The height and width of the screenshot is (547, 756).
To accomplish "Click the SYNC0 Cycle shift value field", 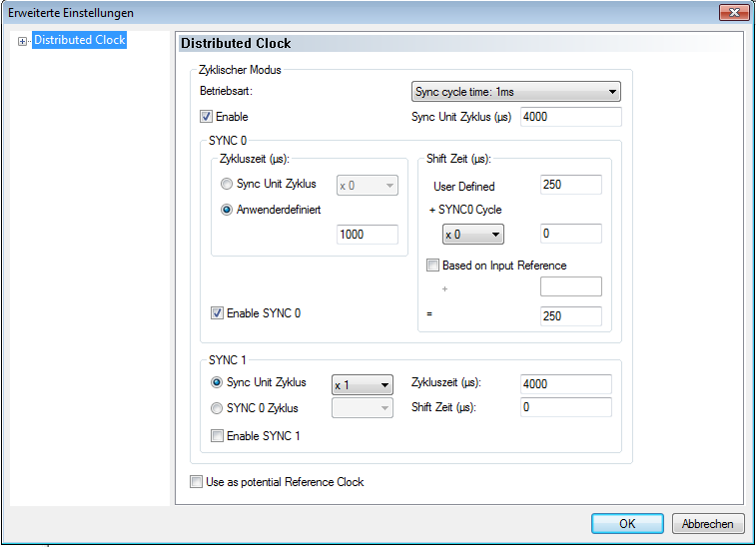I will coord(570,234).
